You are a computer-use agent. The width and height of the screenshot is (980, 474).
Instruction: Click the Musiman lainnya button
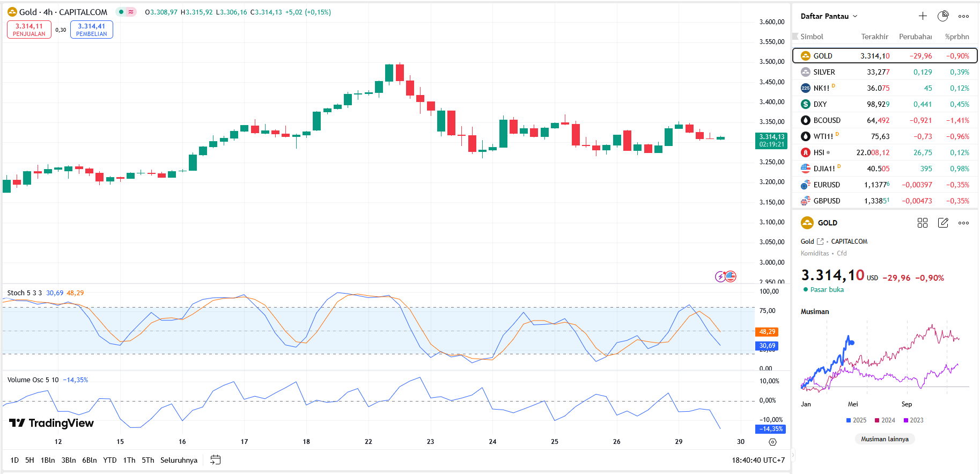(885, 439)
